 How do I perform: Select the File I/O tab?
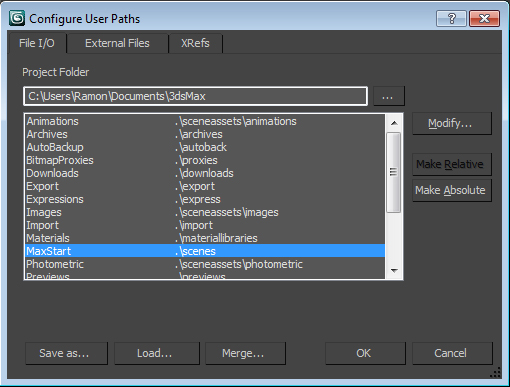(37, 43)
